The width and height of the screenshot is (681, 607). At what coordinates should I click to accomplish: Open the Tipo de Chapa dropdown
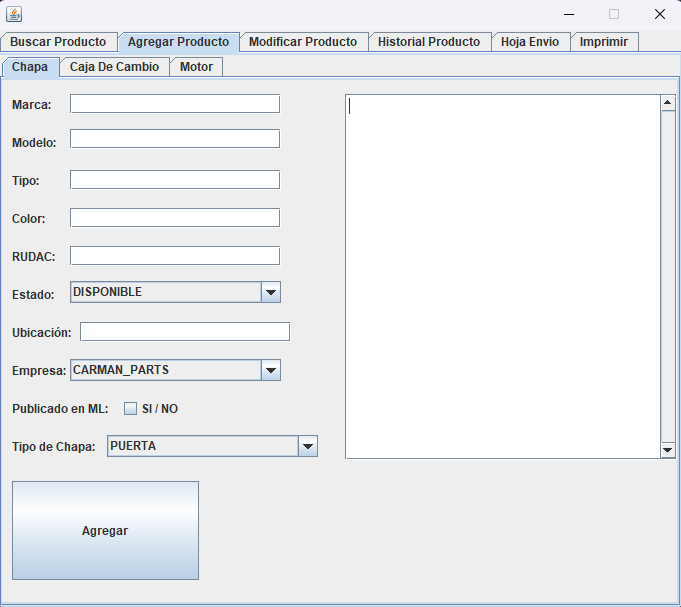coord(308,447)
